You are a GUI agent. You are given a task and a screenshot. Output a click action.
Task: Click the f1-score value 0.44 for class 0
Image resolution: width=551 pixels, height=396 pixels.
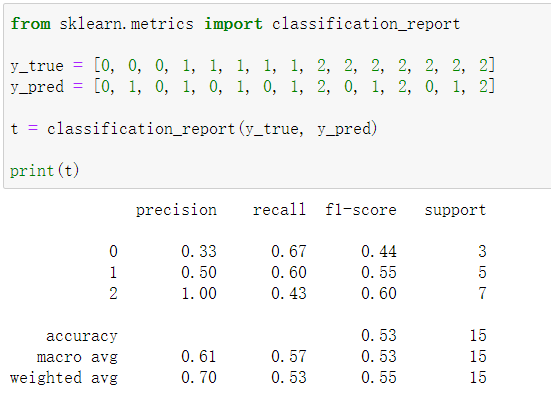379,252
